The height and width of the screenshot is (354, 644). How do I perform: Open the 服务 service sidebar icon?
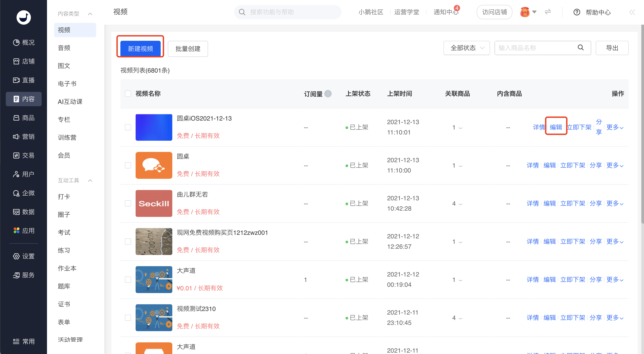[16, 275]
